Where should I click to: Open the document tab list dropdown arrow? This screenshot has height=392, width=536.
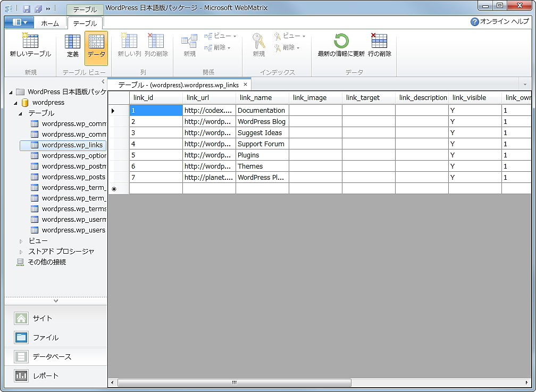(525, 84)
